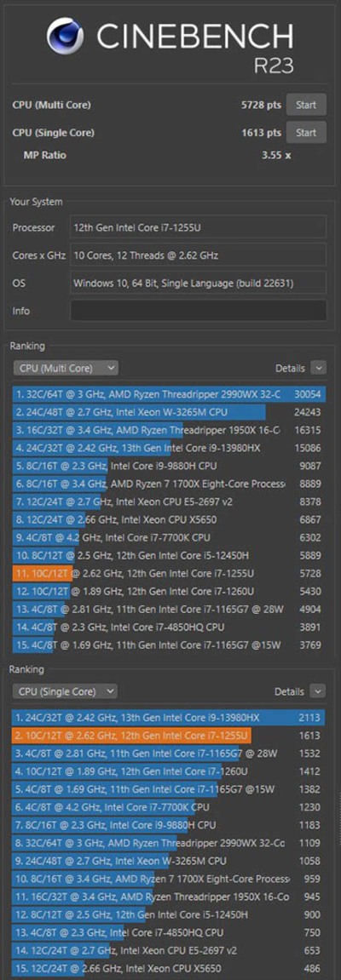341x980 pixels.
Task: Click the OS field showing Windows 10
Action: pyautogui.click(x=199, y=283)
